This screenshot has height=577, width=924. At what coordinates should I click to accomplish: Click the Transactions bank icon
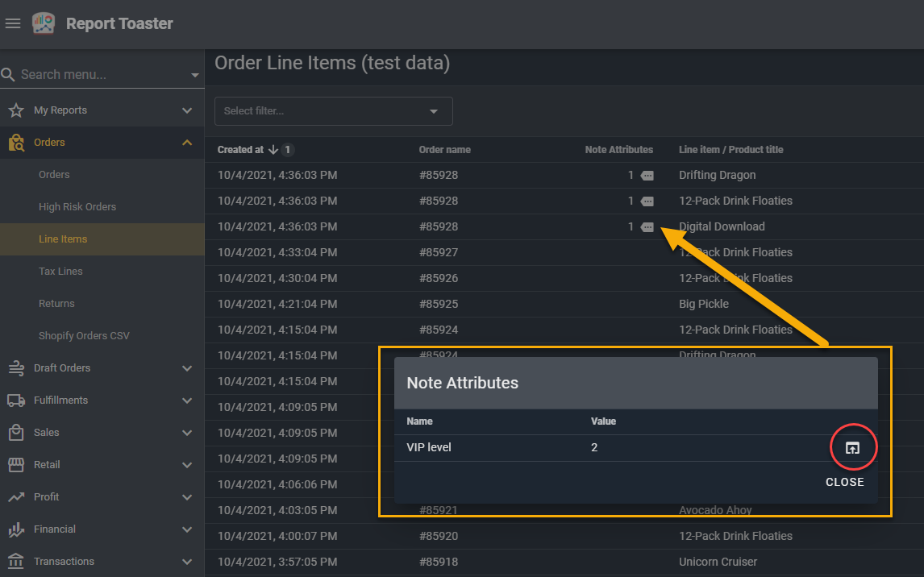click(15, 562)
